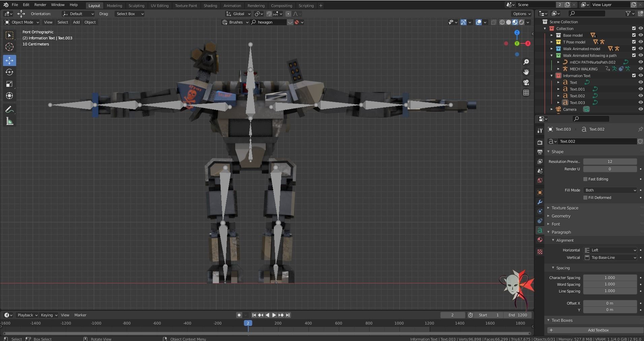Click the Text.002 breadcrumb in properties
The image size is (644, 341).
(596, 129)
